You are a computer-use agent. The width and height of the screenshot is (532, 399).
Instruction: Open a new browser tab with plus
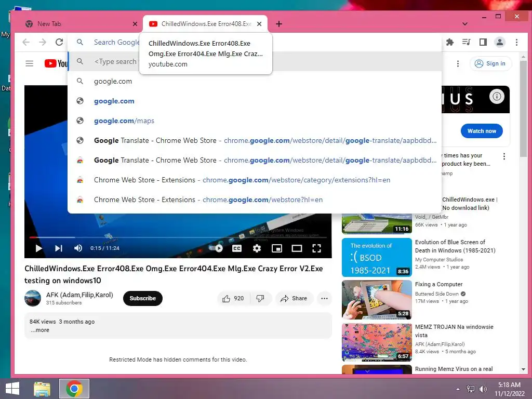coord(279,24)
